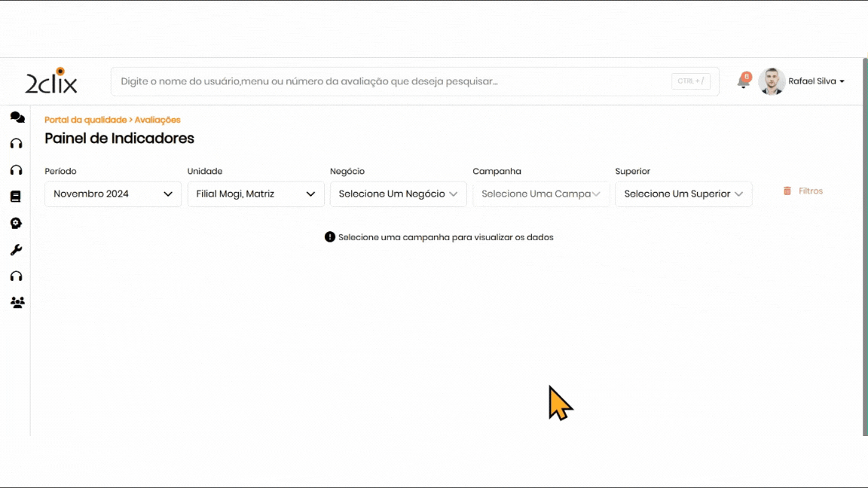Open the notifications bell
This screenshot has height=488, width=868.
(x=743, y=82)
